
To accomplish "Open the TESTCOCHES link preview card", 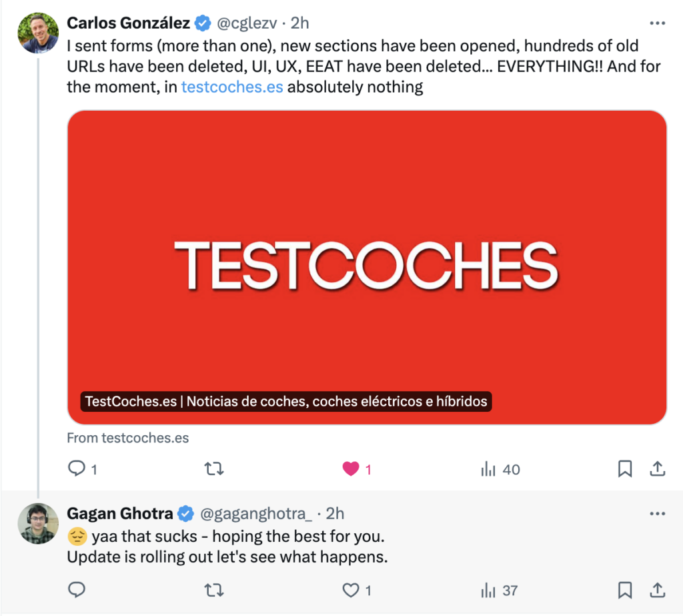I will (x=367, y=267).
